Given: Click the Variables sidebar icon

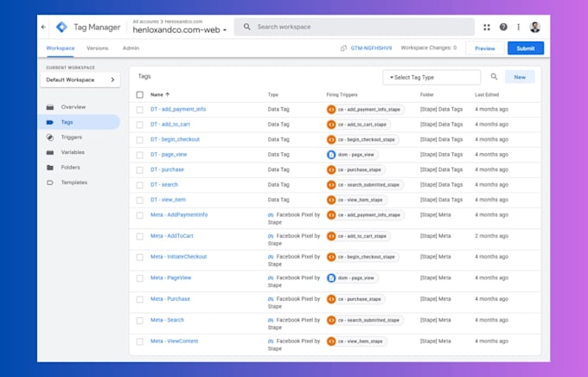Looking at the screenshot, I should click(50, 152).
